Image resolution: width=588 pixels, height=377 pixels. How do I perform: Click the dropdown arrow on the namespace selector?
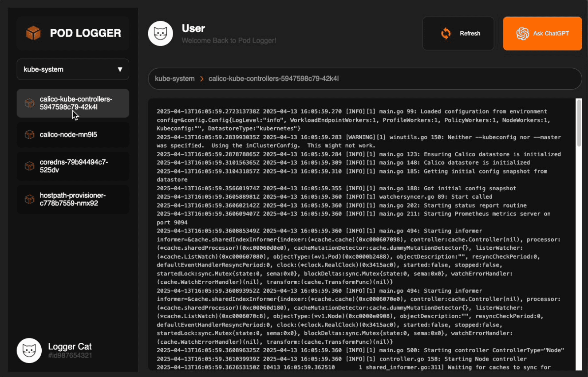point(120,69)
